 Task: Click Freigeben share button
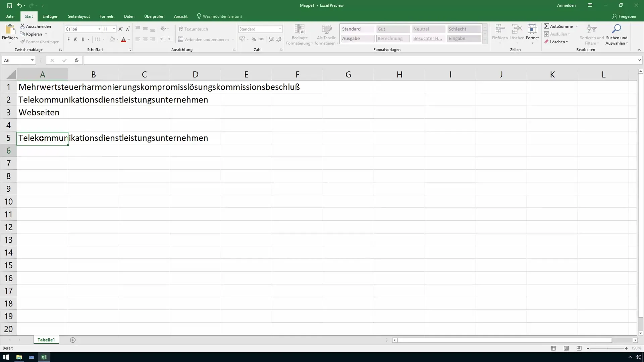(x=624, y=16)
